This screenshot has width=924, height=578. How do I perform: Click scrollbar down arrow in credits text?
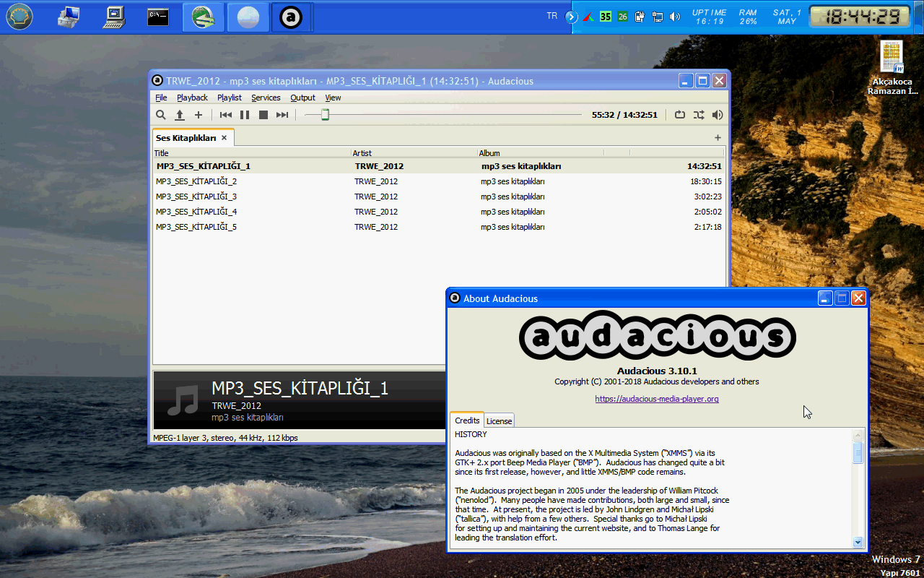click(858, 542)
